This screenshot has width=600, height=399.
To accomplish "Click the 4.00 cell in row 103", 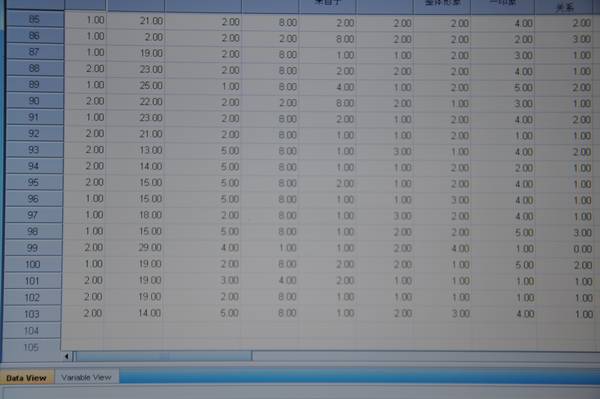I will [x=504, y=314].
